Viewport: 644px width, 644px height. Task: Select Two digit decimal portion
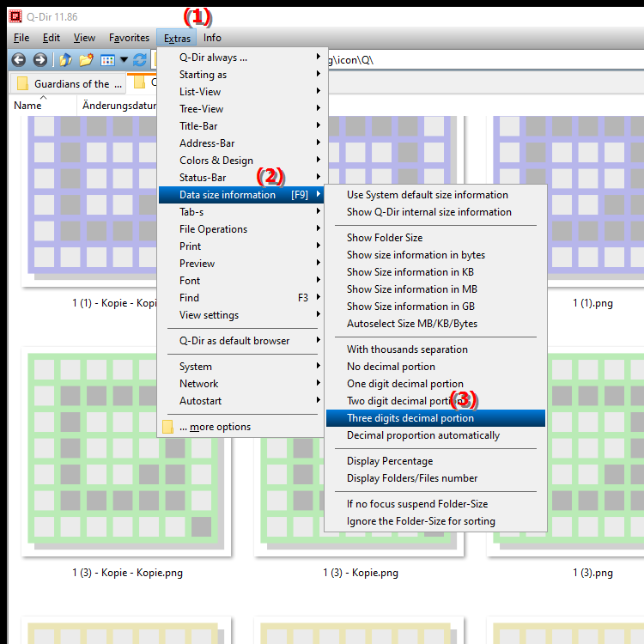[x=435, y=401]
